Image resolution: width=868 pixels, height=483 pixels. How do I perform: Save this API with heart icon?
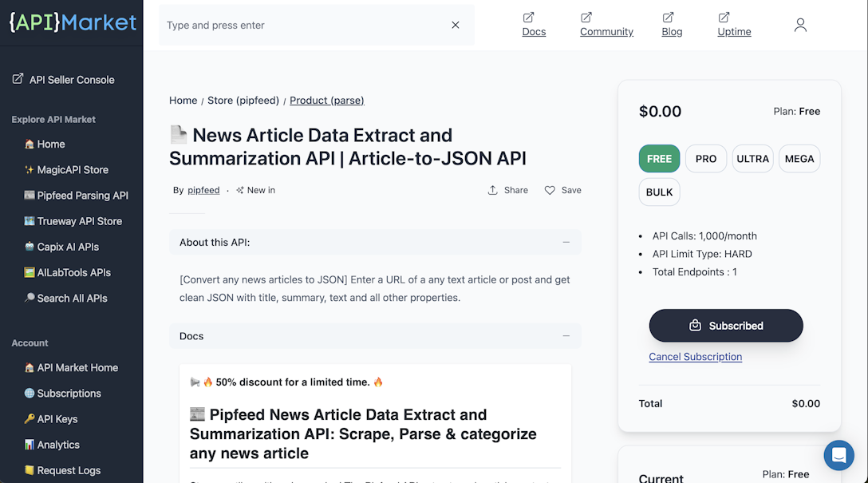click(563, 190)
